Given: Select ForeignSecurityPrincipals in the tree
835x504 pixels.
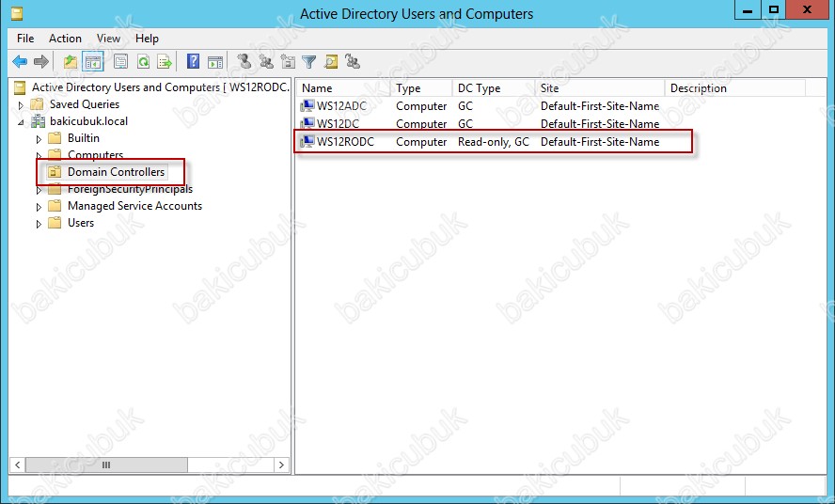Looking at the screenshot, I should 130,189.
